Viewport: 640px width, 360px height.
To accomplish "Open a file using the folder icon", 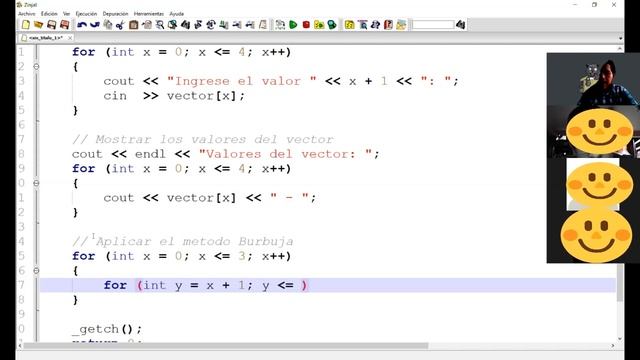I will 38,25.
